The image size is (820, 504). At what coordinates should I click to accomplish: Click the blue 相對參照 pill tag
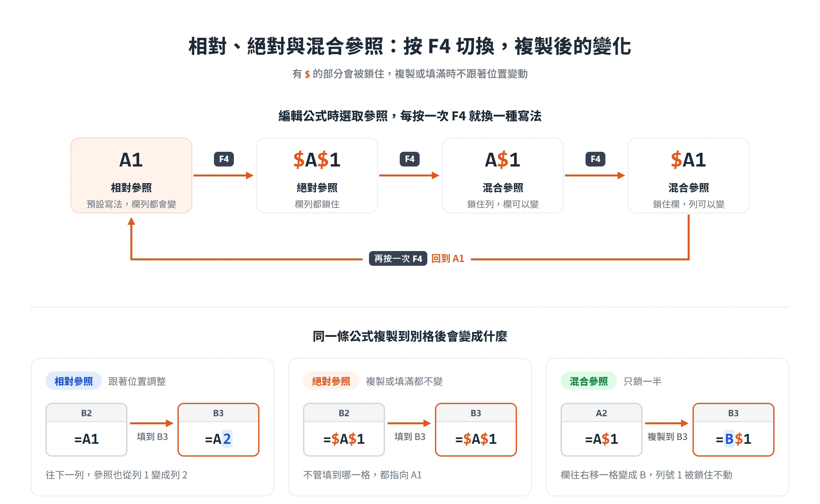[x=73, y=381]
